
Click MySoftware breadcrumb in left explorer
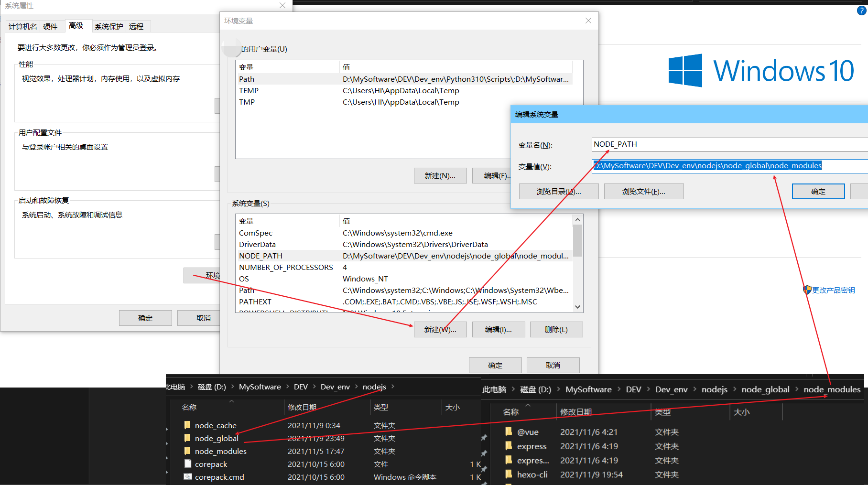[260, 387]
